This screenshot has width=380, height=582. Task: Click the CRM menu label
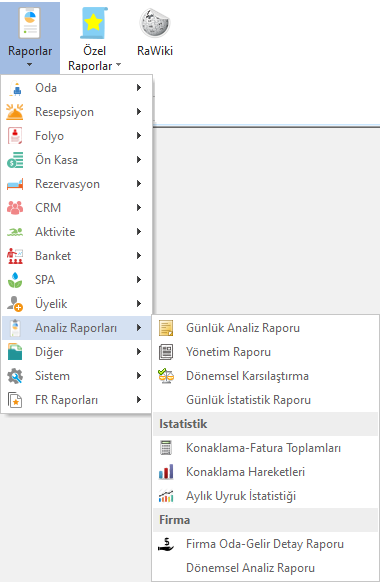tap(48, 207)
